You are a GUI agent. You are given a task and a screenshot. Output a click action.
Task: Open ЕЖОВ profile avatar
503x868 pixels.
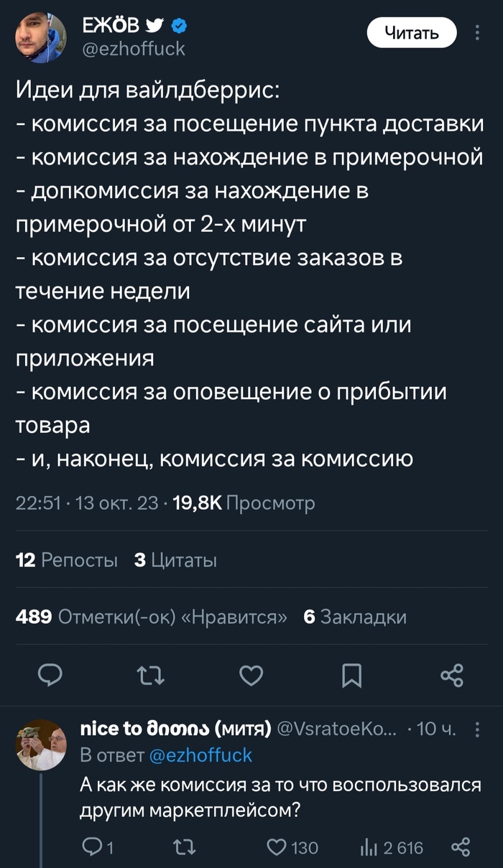(41, 37)
